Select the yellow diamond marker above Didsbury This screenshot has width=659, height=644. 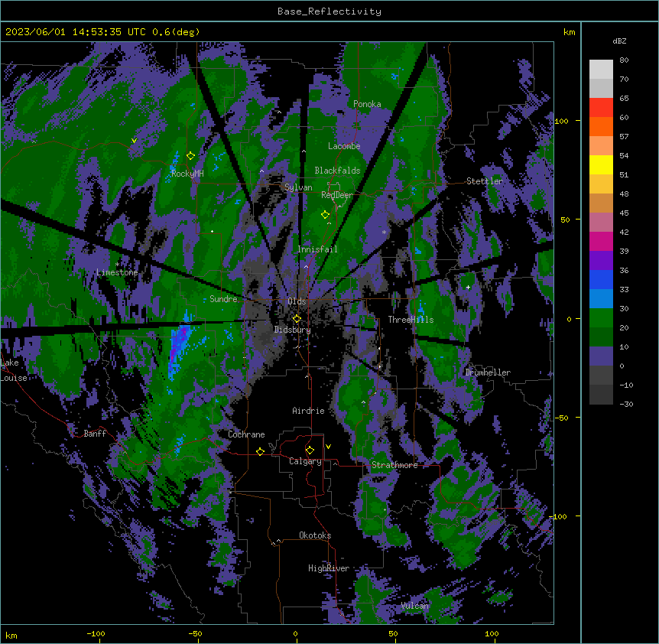tap(297, 318)
